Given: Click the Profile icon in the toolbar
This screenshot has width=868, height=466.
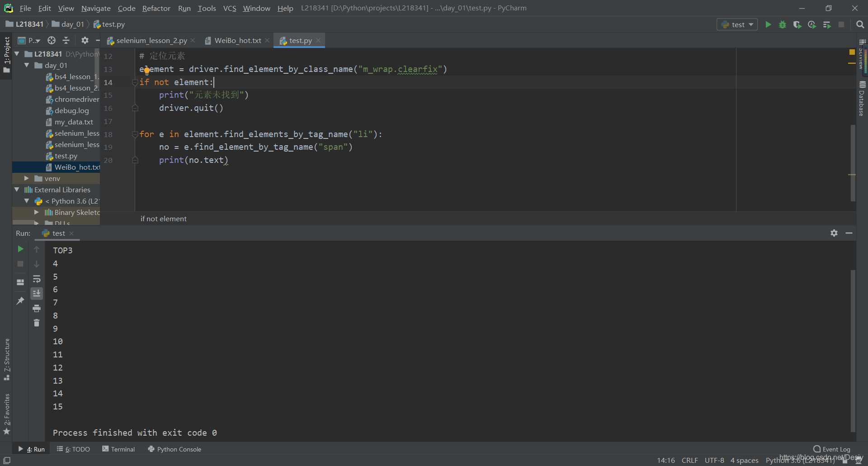Looking at the screenshot, I should 812,24.
